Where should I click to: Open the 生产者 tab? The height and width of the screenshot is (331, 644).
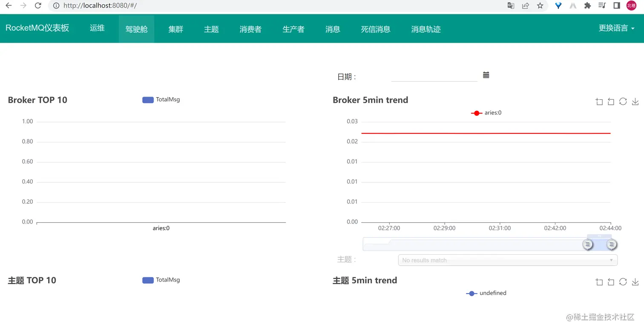pyautogui.click(x=293, y=29)
